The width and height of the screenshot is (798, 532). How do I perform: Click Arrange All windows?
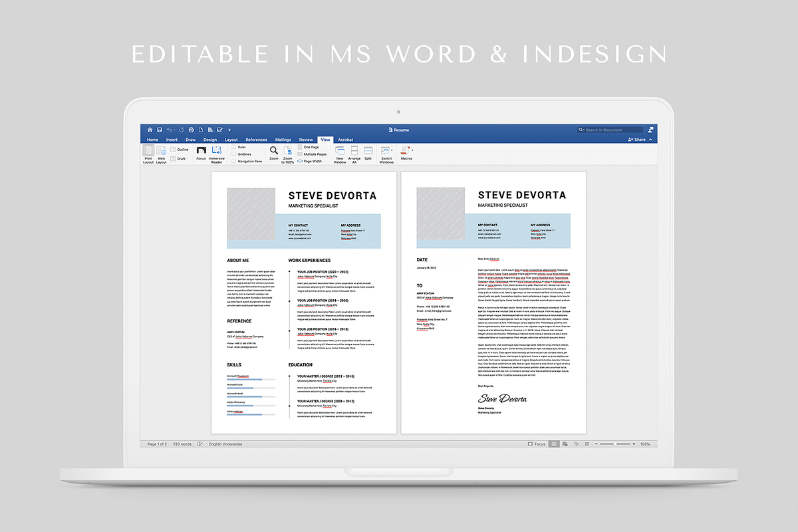354,155
